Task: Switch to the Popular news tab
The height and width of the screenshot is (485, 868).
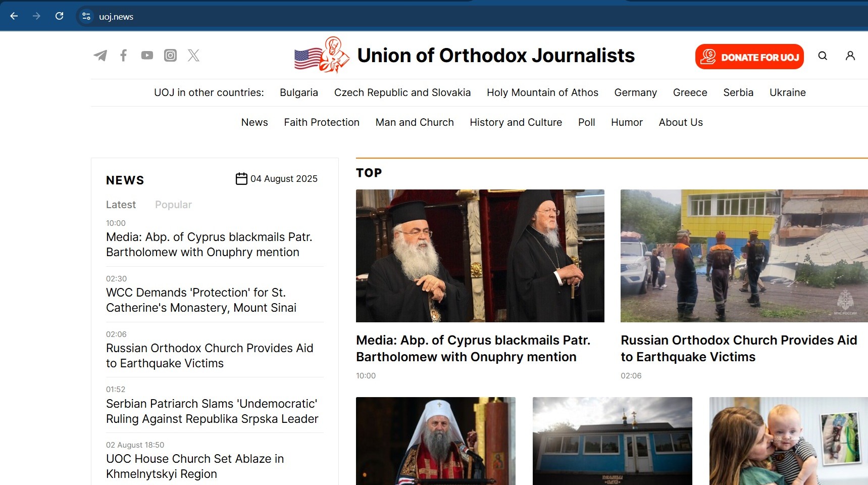Action: pos(173,205)
